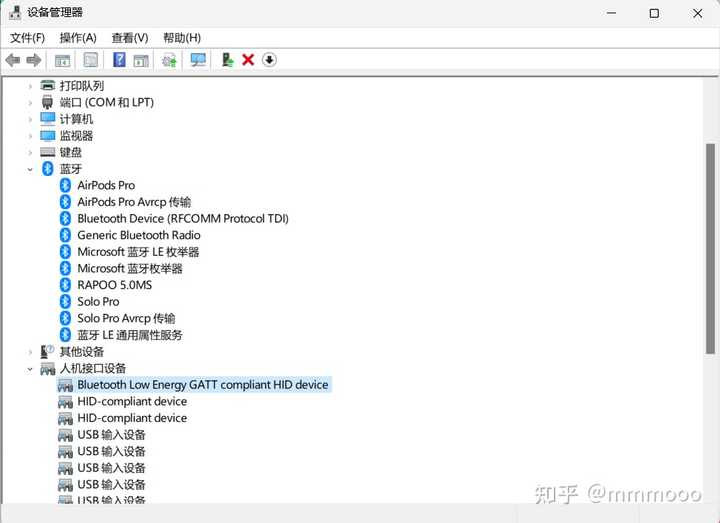This screenshot has width=720, height=523.
Task: Open the 操作(A) menu
Action: pos(78,38)
